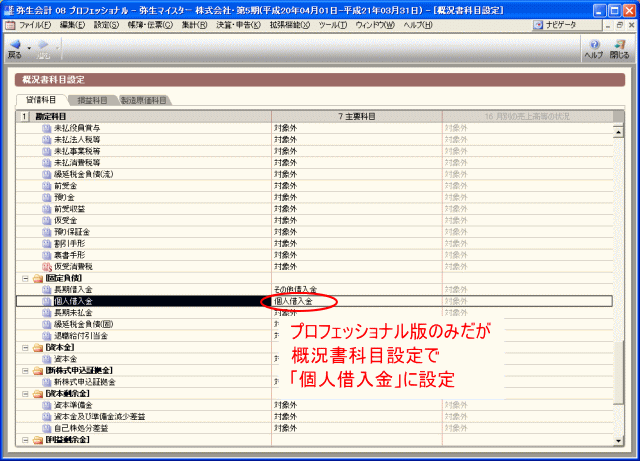640x461 pixels.
Task: Select the 自己株処分差益 account row
Action: (x=314, y=428)
